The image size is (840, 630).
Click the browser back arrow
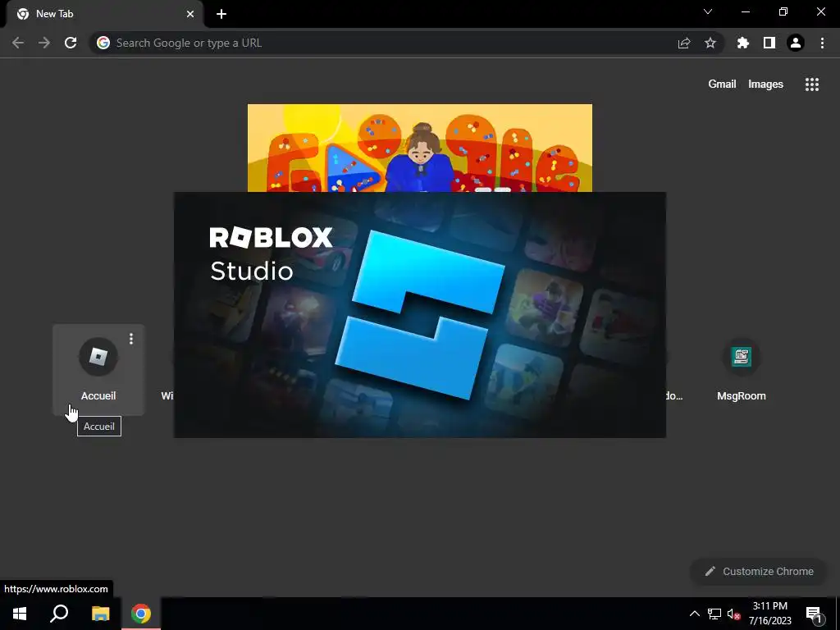pos(18,43)
